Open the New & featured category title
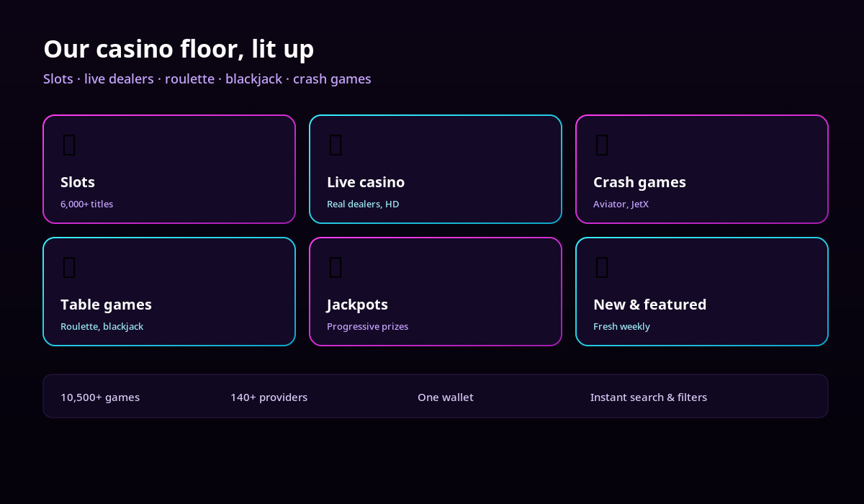This screenshot has height=504, width=864. [649, 305]
